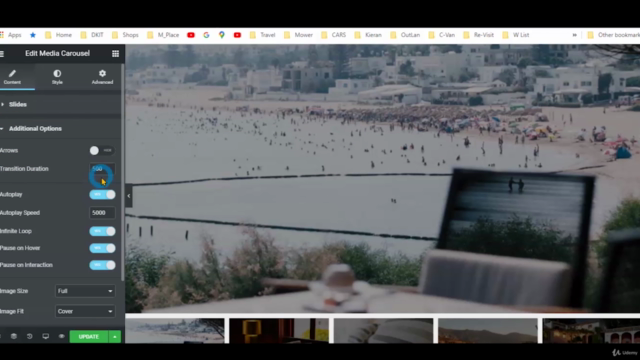Toggle the Arrows switch
640x360 pixels.
click(102, 151)
